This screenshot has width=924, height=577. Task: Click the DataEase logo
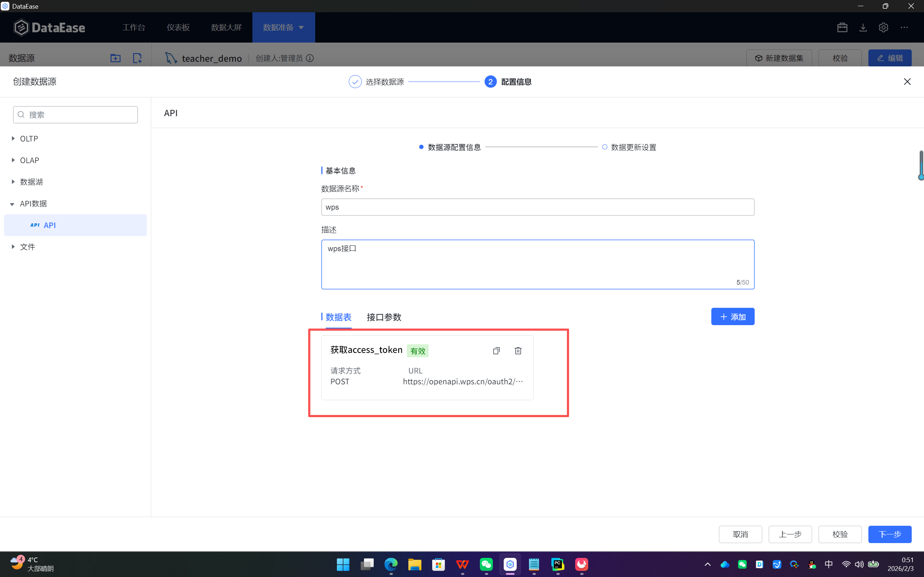(49, 27)
